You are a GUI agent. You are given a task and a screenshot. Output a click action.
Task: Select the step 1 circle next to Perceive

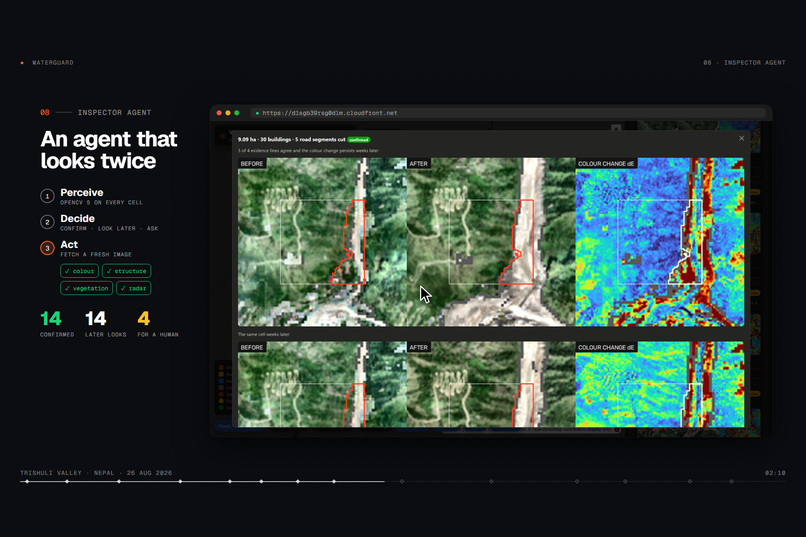pos(47,196)
